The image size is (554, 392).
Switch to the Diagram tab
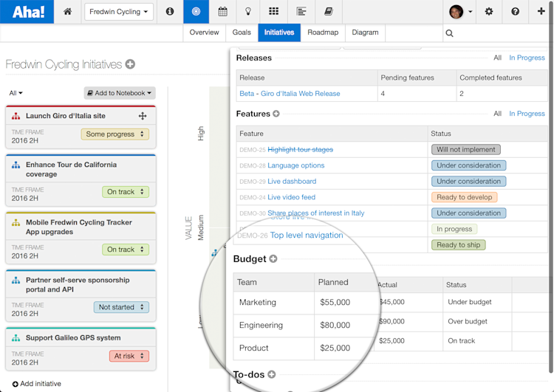(x=365, y=32)
